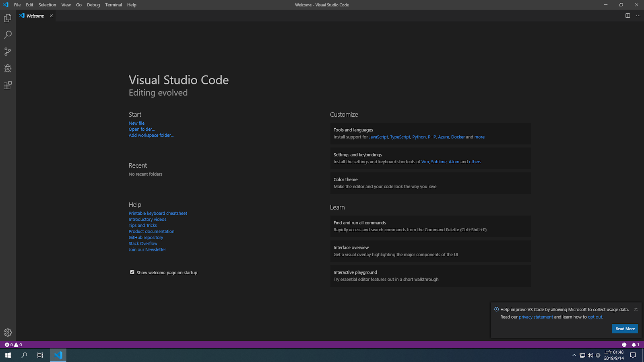644x362 pixels.
Task: Split the editor using the layout icon
Action: 627,16
